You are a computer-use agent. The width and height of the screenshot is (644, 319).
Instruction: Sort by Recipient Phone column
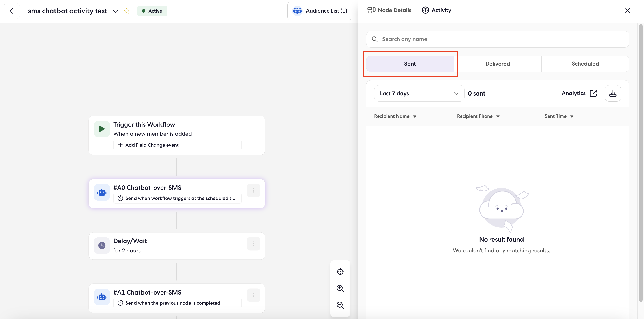click(478, 116)
